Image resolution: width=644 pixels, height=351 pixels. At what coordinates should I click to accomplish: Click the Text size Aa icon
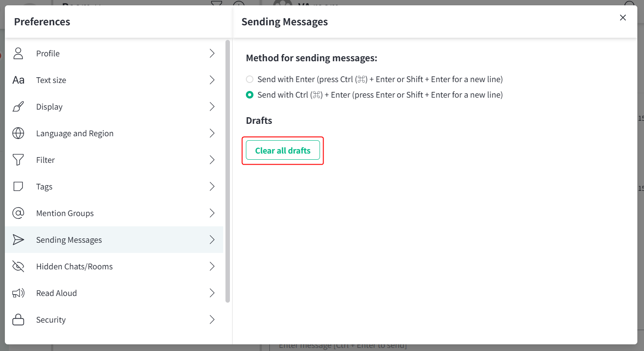[x=18, y=80]
